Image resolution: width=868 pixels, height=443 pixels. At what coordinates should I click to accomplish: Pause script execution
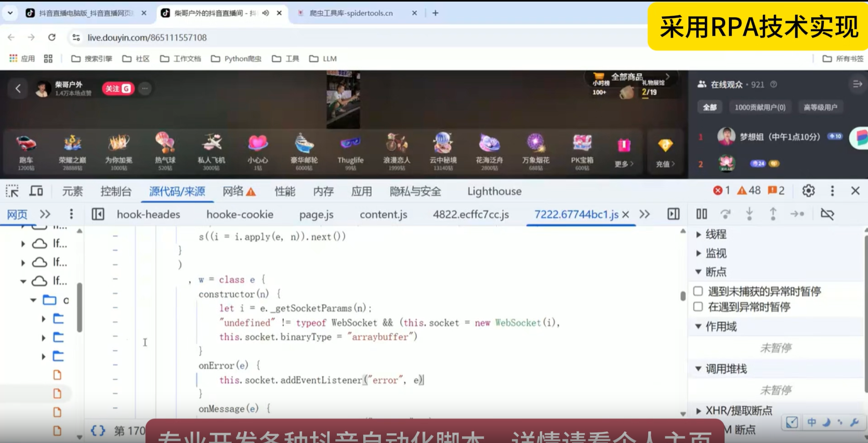point(702,214)
